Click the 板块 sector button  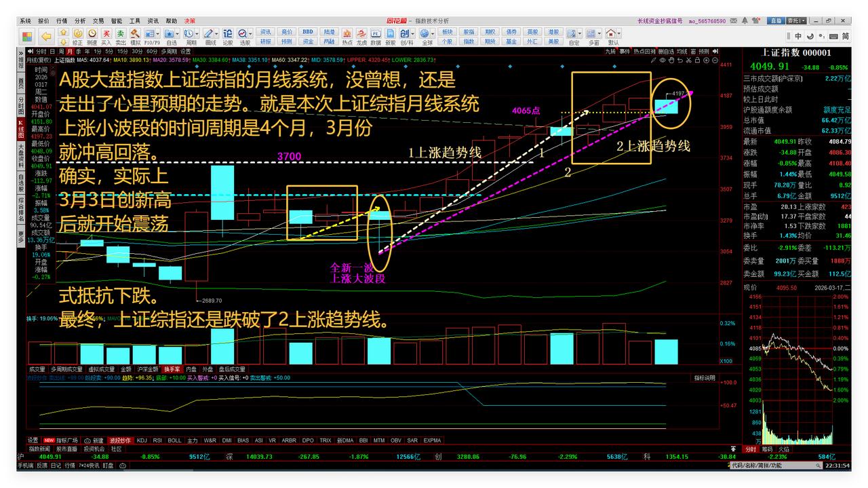pos(447,32)
